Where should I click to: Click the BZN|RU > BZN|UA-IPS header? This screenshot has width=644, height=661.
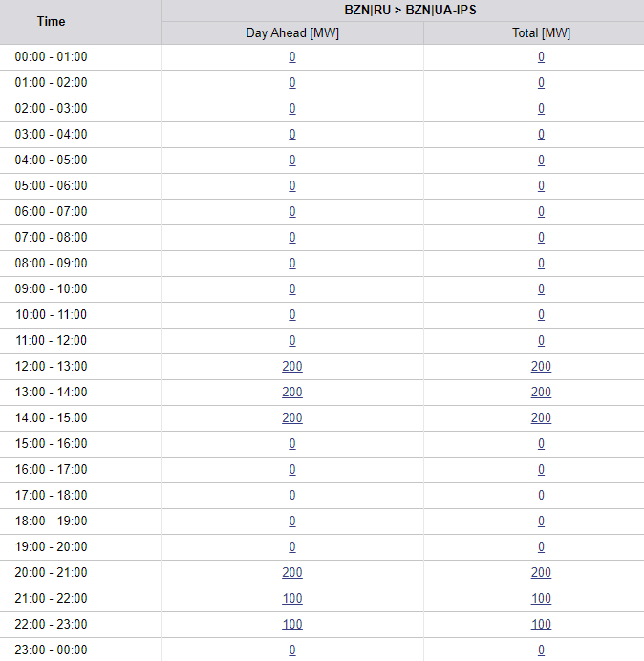point(410,11)
